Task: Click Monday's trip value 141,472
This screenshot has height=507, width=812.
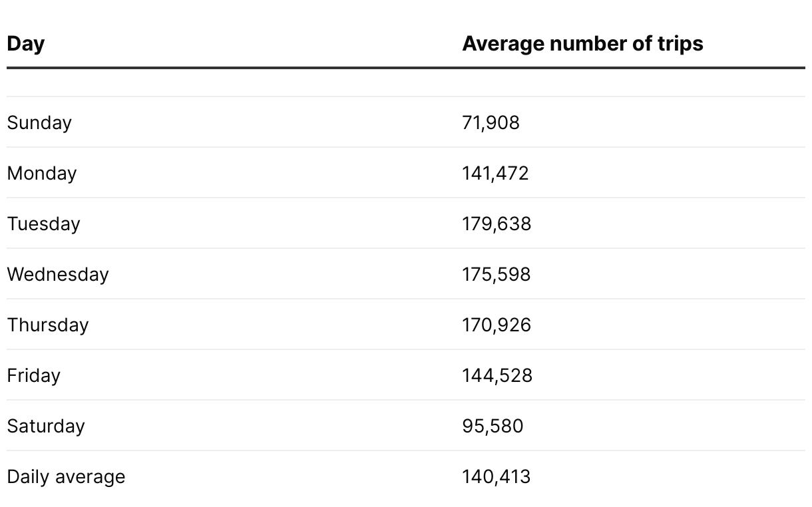Action: click(x=495, y=174)
